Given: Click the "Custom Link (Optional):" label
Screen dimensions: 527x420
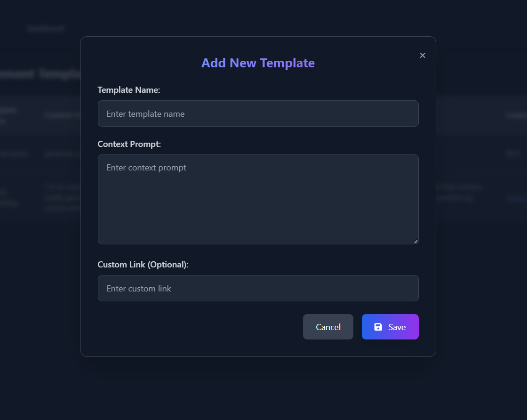Looking at the screenshot, I should pyautogui.click(x=143, y=265).
